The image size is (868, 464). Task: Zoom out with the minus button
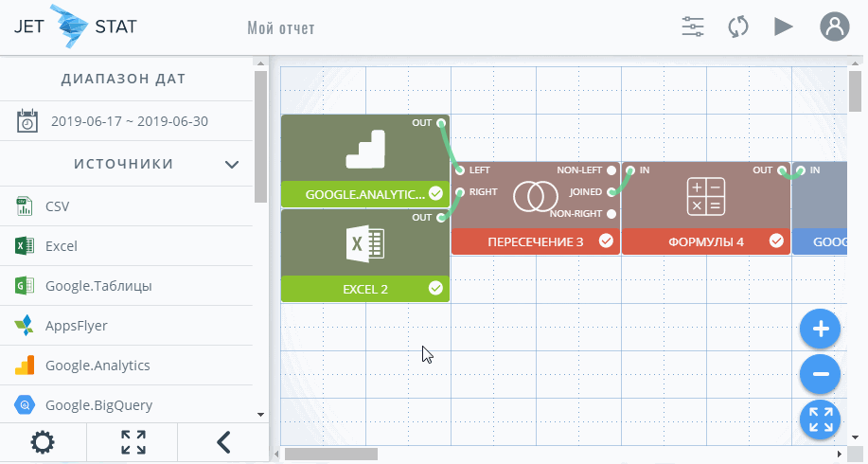tap(821, 374)
